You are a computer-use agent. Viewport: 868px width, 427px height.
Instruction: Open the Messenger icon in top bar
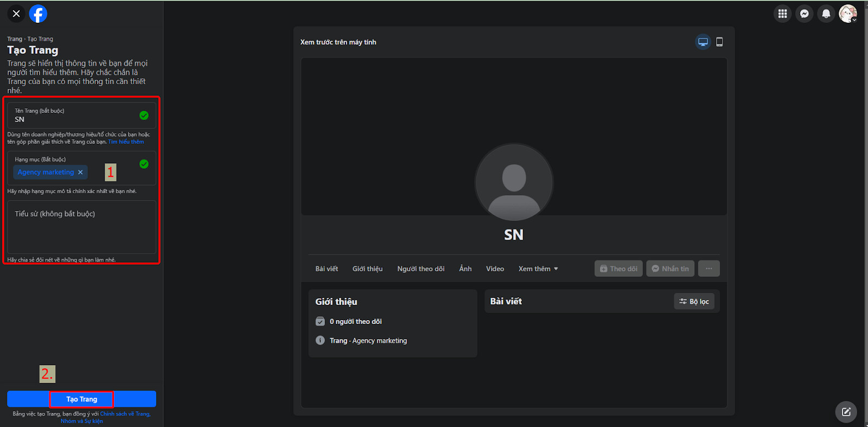pyautogui.click(x=805, y=14)
